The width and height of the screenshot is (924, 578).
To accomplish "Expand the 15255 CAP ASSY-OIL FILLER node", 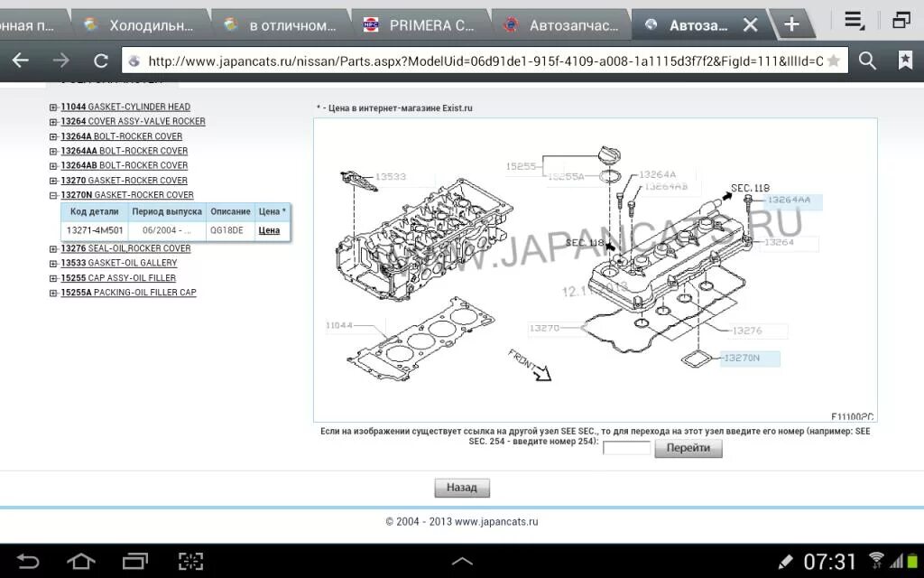I will point(53,278).
